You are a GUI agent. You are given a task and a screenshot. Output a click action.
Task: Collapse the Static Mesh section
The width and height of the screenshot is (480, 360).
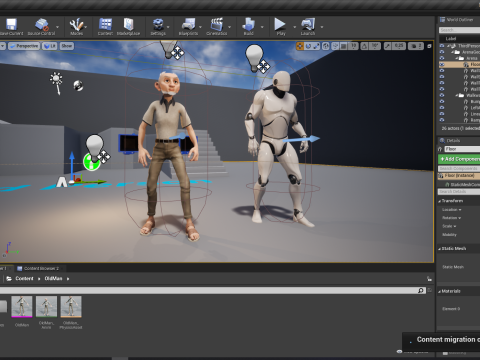440,249
